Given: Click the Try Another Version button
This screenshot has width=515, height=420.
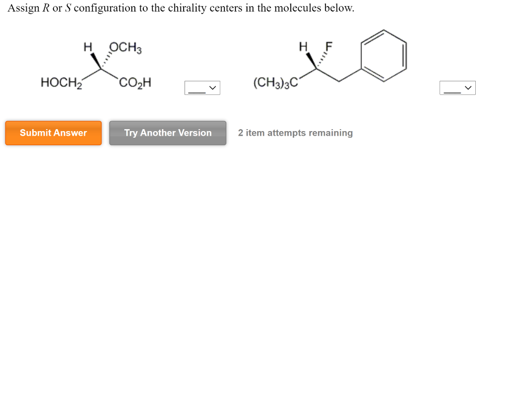Looking at the screenshot, I should pyautogui.click(x=167, y=133).
